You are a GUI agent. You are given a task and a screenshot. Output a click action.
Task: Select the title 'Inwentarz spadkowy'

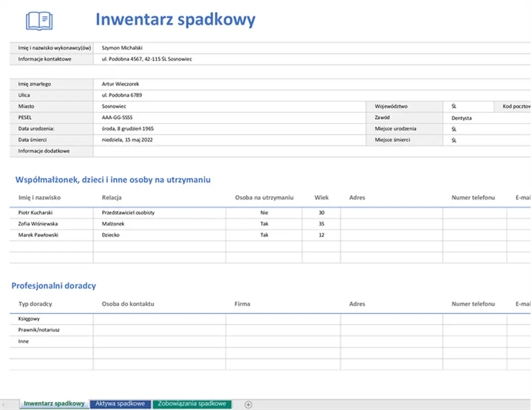(175, 19)
